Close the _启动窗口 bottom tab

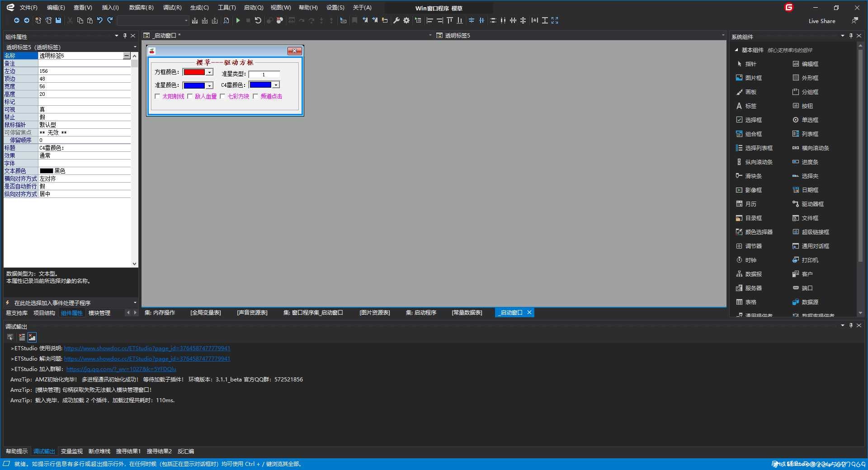click(529, 312)
